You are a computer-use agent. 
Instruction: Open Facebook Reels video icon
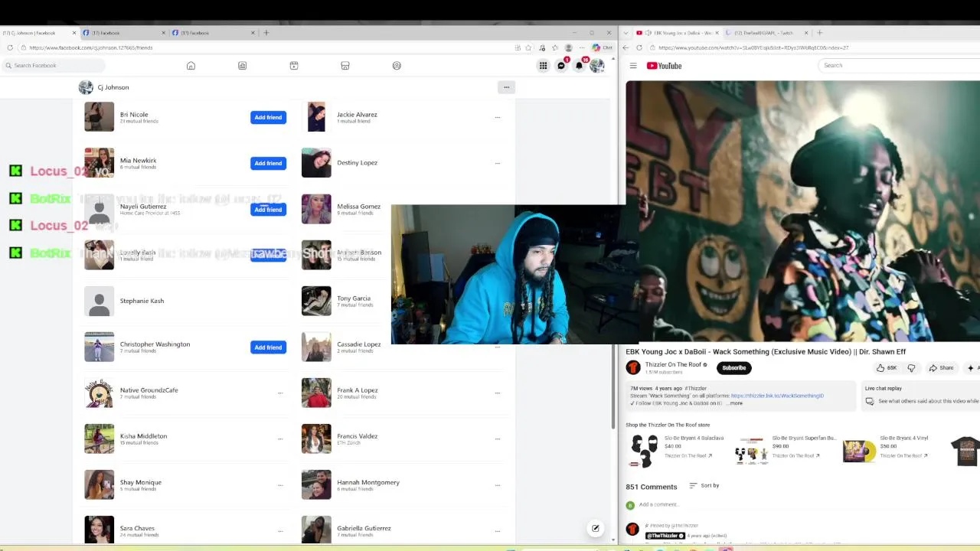coord(294,66)
